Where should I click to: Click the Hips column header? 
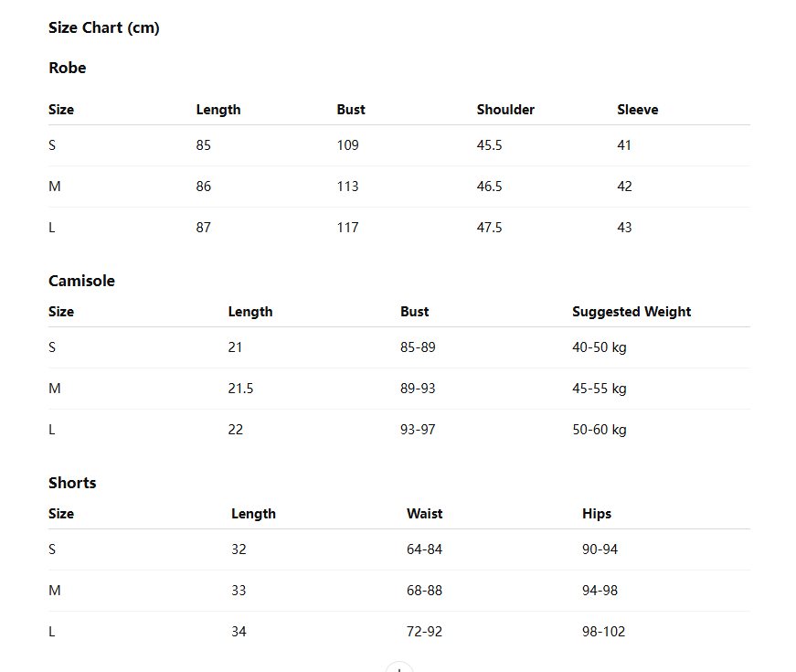point(597,514)
